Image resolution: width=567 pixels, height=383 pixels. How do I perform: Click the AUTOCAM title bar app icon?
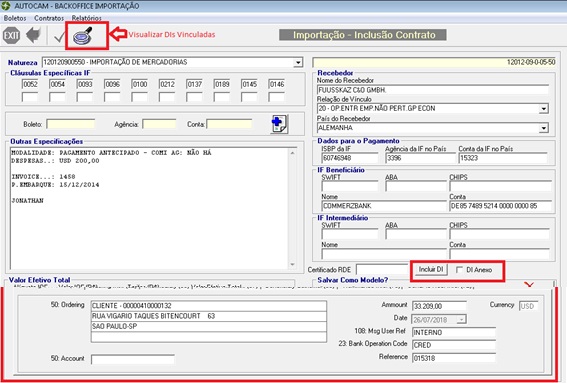(x=5, y=5)
